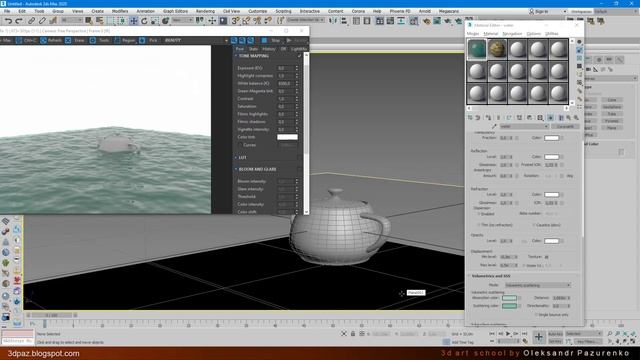Collapse the TONE MAPPING section
Viewport: 640px width, 360px height.
(236, 56)
